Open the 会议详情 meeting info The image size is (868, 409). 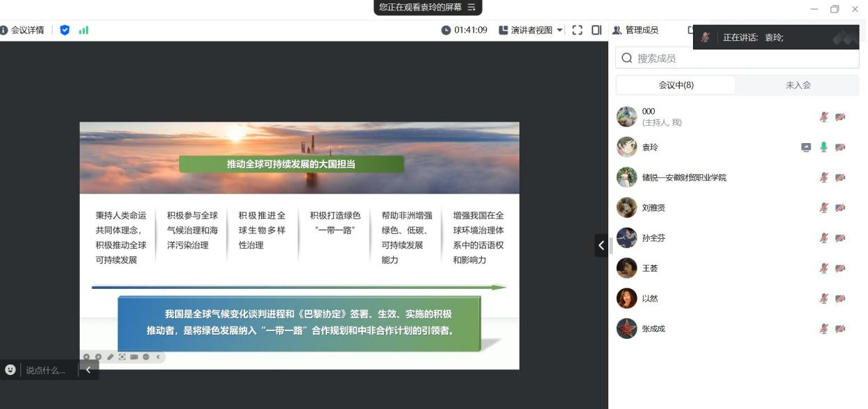coord(23,31)
